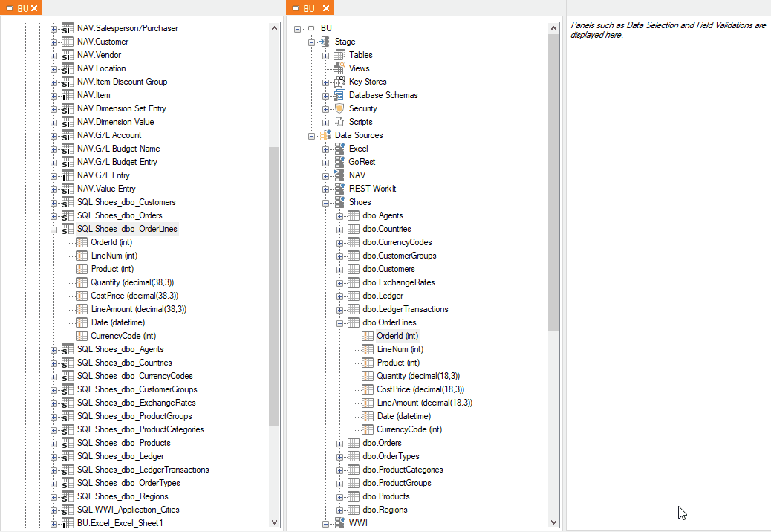Click the Tables folder icon
This screenshot has width=771, height=532.
tap(339, 55)
